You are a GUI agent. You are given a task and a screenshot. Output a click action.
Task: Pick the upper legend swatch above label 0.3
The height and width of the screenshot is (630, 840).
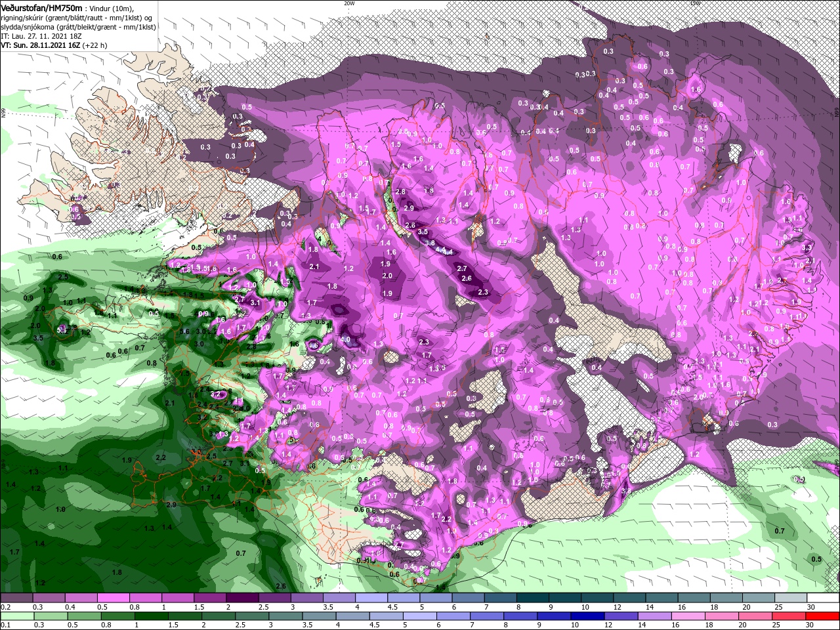click(49, 598)
